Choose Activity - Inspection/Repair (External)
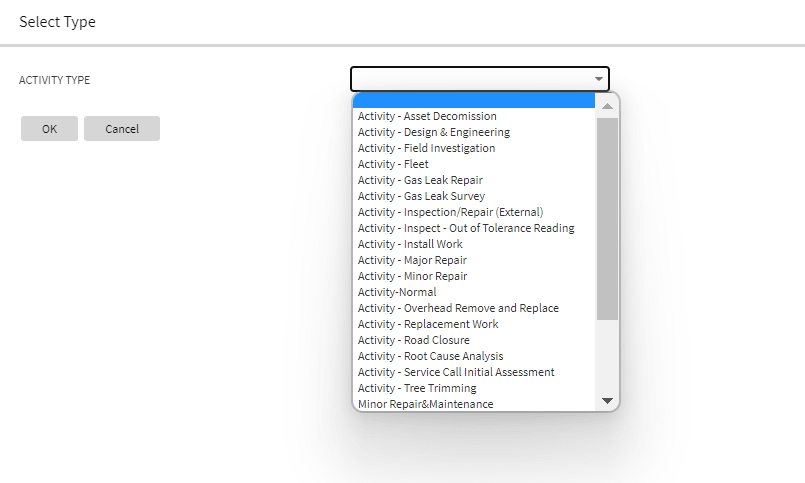Image resolution: width=805 pixels, height=483 pixels. point(474,212)
